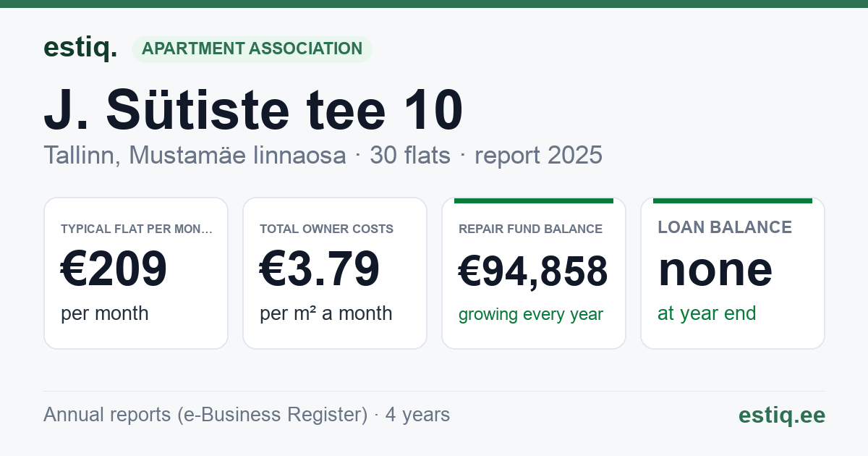Click the estiq. logo
The image size is (868, 456).
point(80,48)
